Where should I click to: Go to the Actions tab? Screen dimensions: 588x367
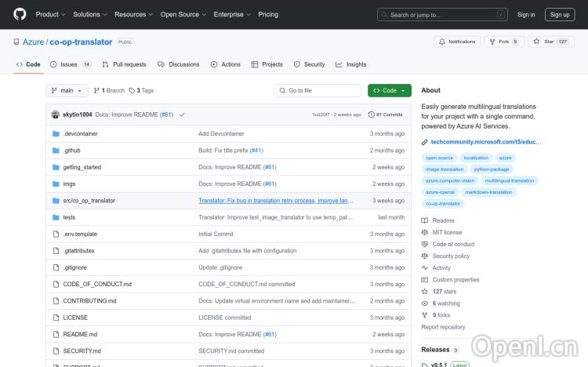[226, 64]
